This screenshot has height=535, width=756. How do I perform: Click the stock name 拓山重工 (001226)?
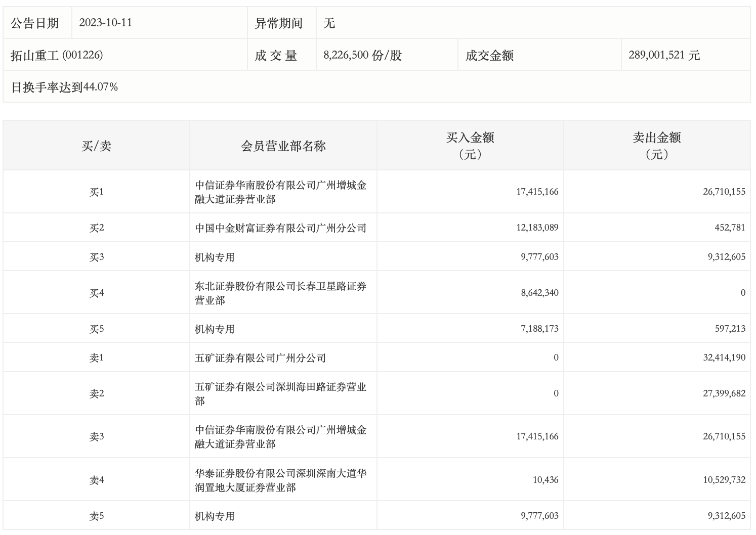57,55
